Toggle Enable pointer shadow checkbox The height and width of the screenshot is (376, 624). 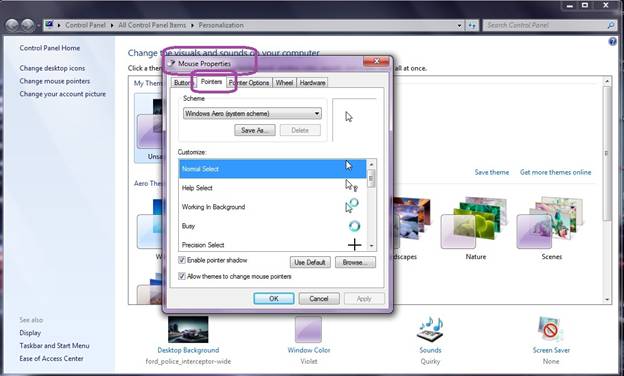click(x=182, y=260)
